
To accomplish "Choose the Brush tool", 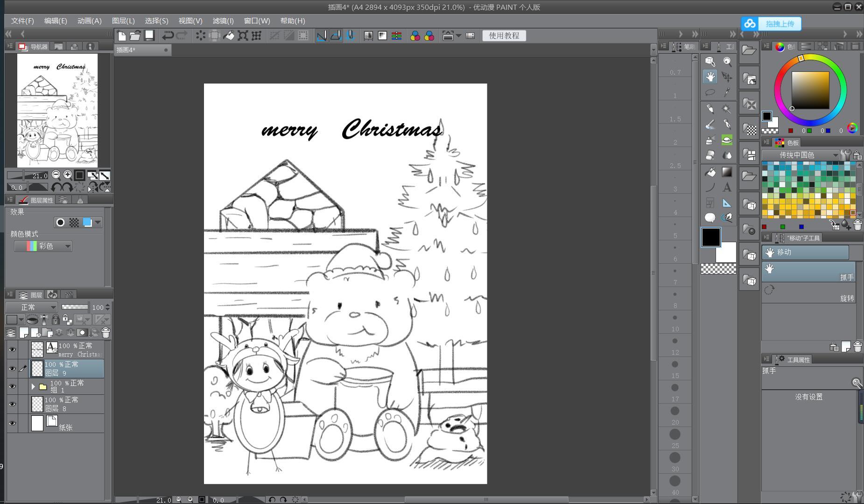I will point(710,125).
